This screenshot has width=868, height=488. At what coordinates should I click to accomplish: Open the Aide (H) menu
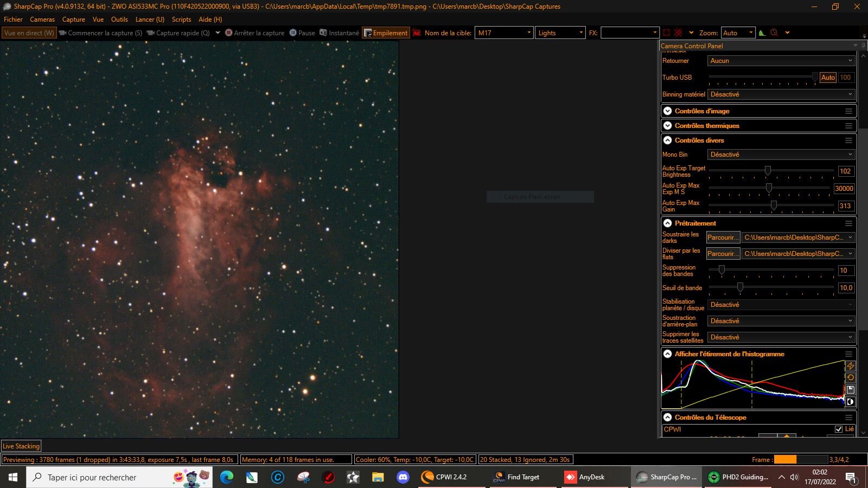click(210, 20)
